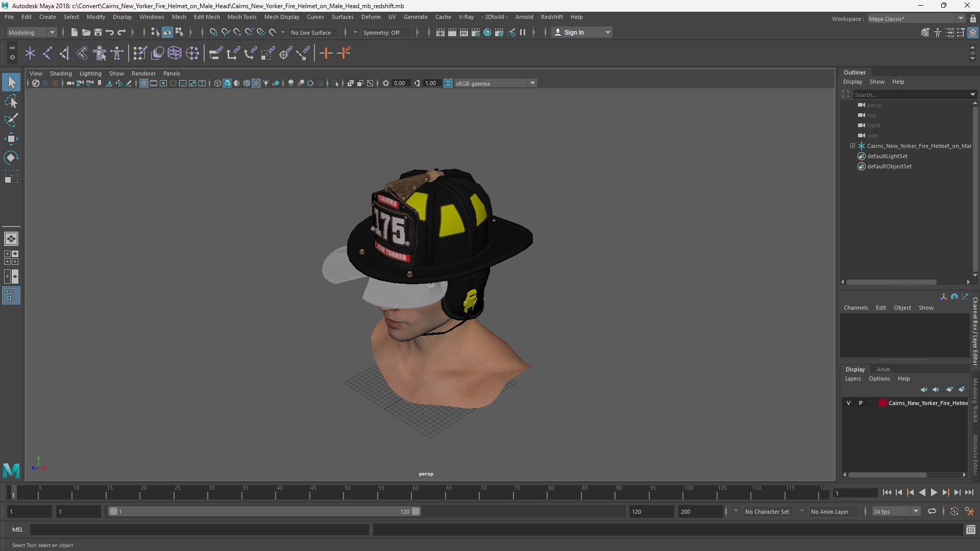Click the single perspective layout icon
This screenshot has height=551, width=980.
pos(11,239)
